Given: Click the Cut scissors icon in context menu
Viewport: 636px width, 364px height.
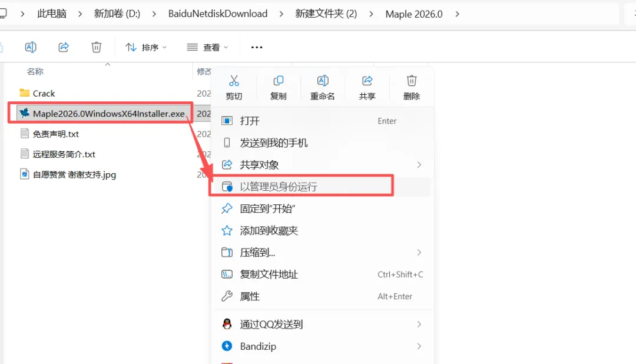Looking at the screenshot, I should coord(234,81).
